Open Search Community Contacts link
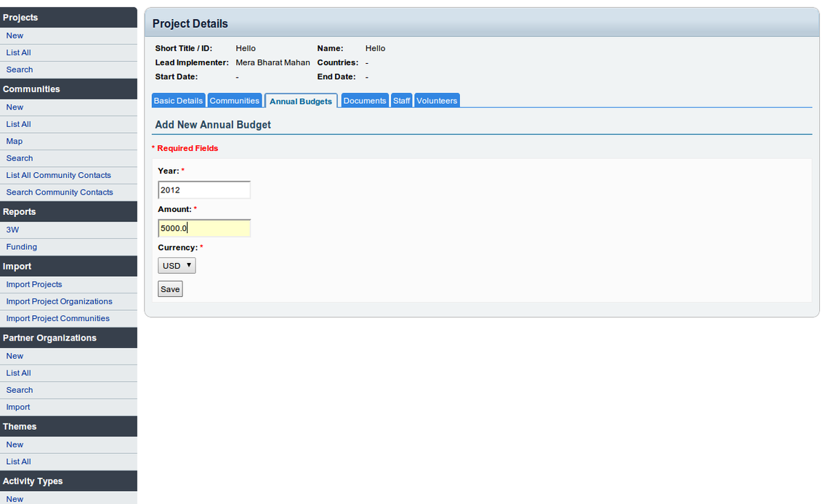This screenshot has height=504, width=822. tap(60, 192)
